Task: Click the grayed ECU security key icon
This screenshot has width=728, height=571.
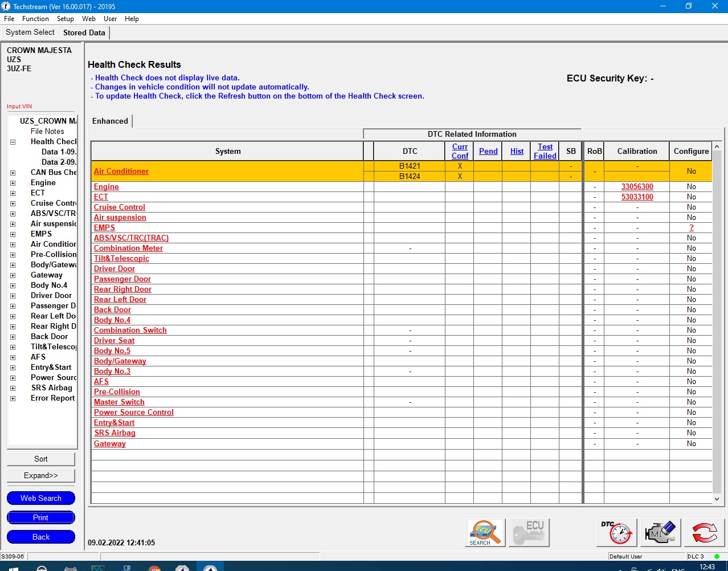Action: pyautogui.click(x=528, y=533)
